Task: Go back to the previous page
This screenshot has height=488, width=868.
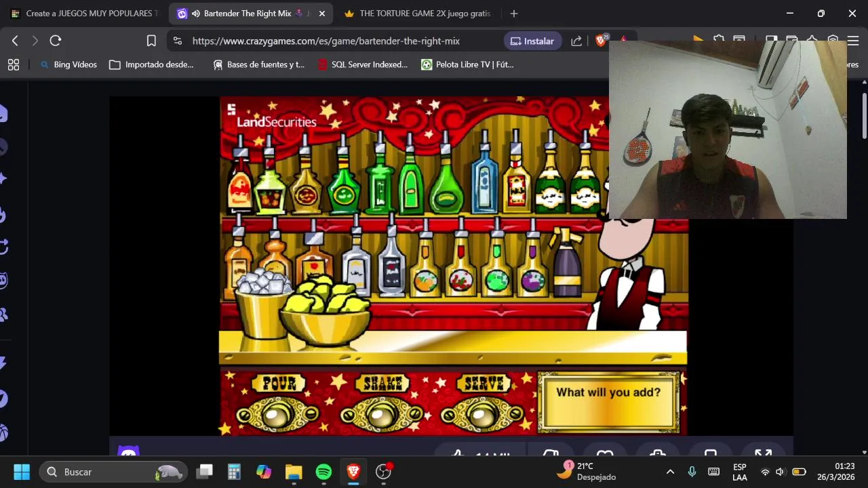Action: pyautogui.click(x=15, y=41)
